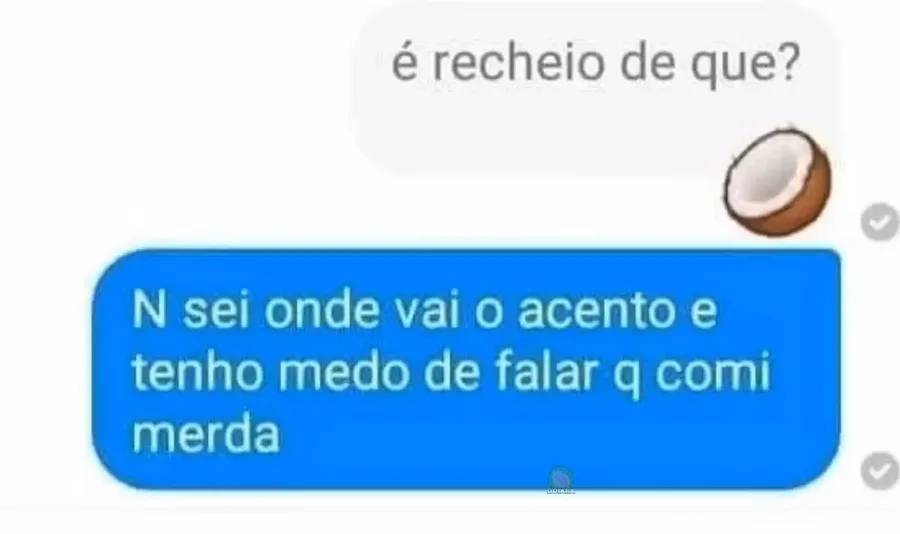Click the delivered checkmark beside coconut emoji
Screen dimensions: 900x534
[x=880, y=221]
